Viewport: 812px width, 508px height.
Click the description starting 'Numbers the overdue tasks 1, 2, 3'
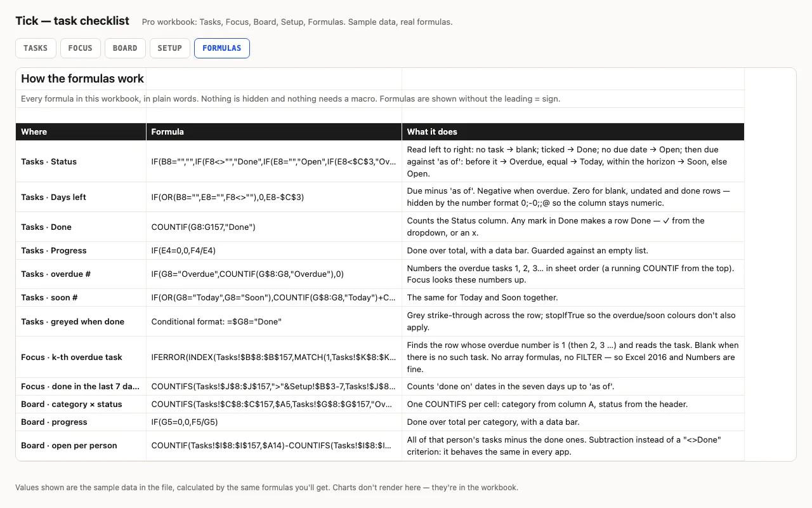(573, 274)
